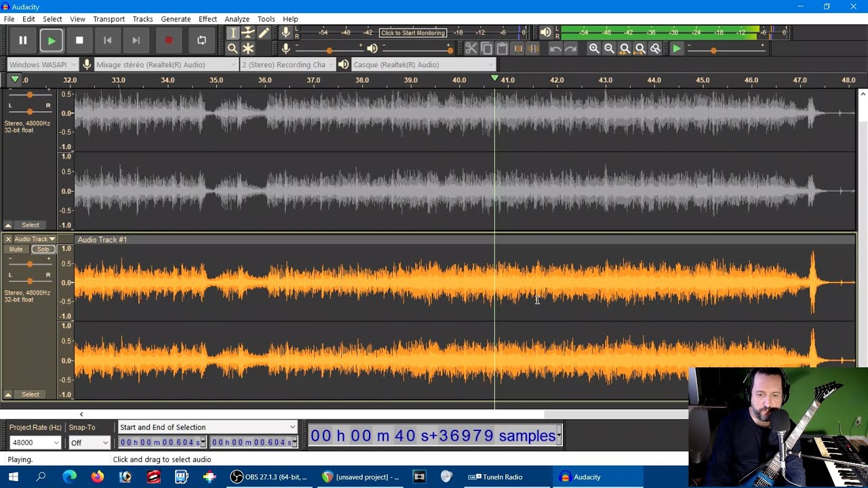Open the Transport menu

108,19
